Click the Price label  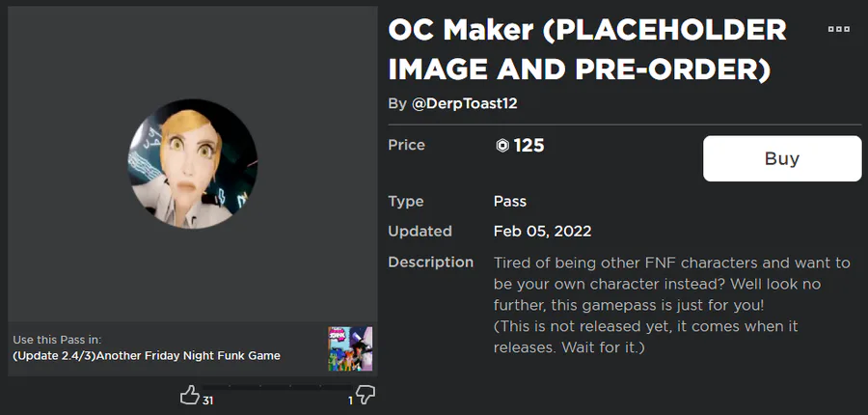(406, 145)
